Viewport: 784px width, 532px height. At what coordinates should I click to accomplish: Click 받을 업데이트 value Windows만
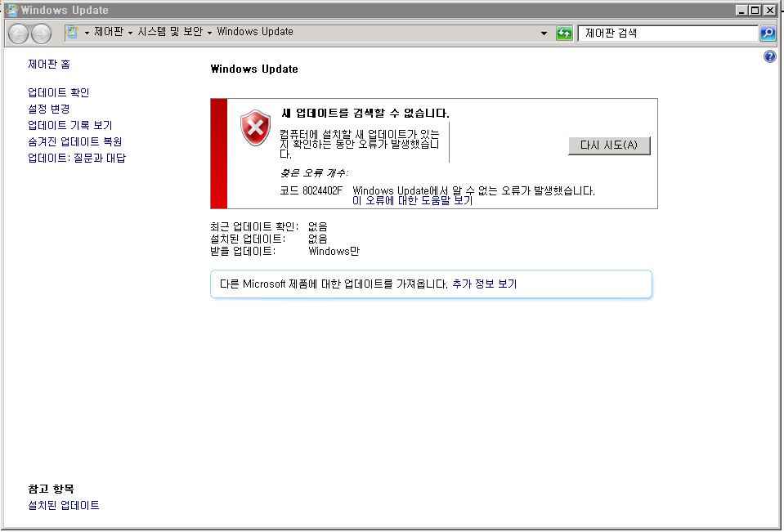pyautogui.click(x=334, y=251)
